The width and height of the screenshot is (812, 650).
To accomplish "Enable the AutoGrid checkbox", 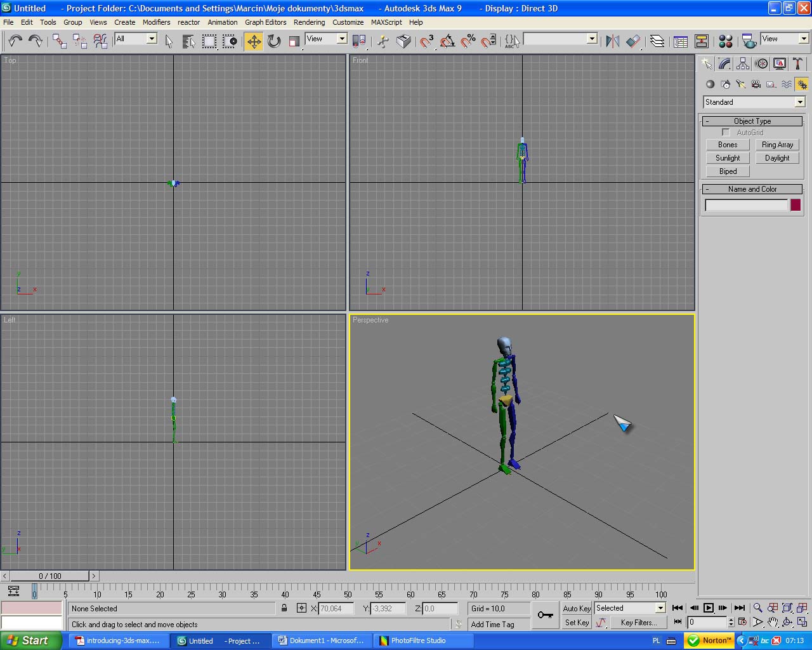I will click(726, 132).
